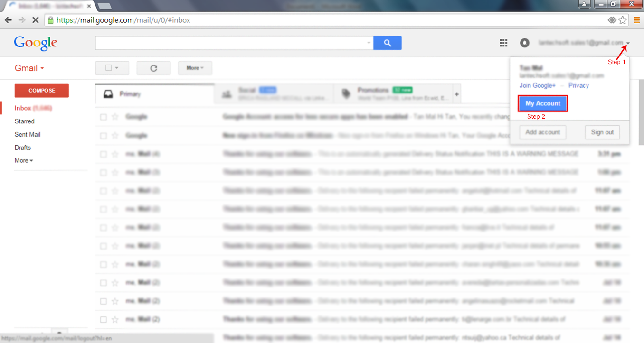Click the extension icon beside the bookmark star
The height and width of the screenshot is (343, 644).
point(612,20)
